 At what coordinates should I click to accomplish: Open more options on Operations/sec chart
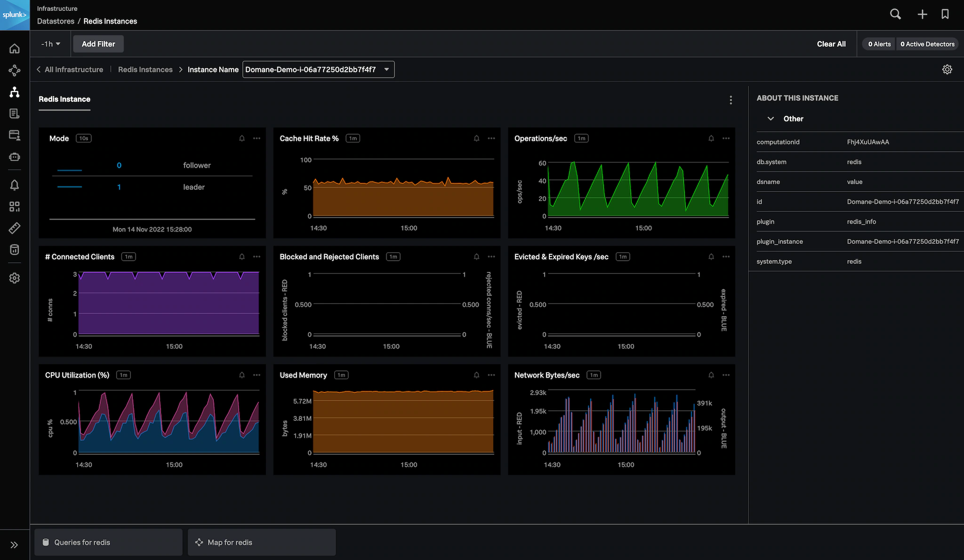click(x=726, y=138)
